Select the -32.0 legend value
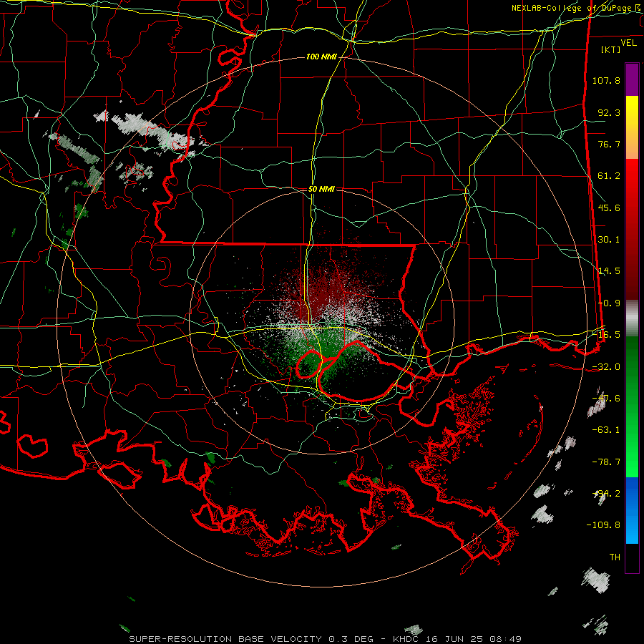The width and height of the screenshot is (644, 644). [606, 366]
